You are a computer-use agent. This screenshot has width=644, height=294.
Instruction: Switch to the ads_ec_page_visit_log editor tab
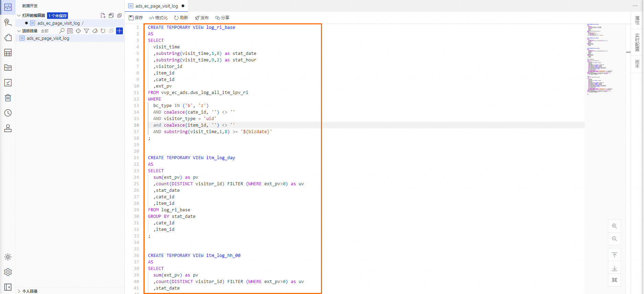(157, 6)
